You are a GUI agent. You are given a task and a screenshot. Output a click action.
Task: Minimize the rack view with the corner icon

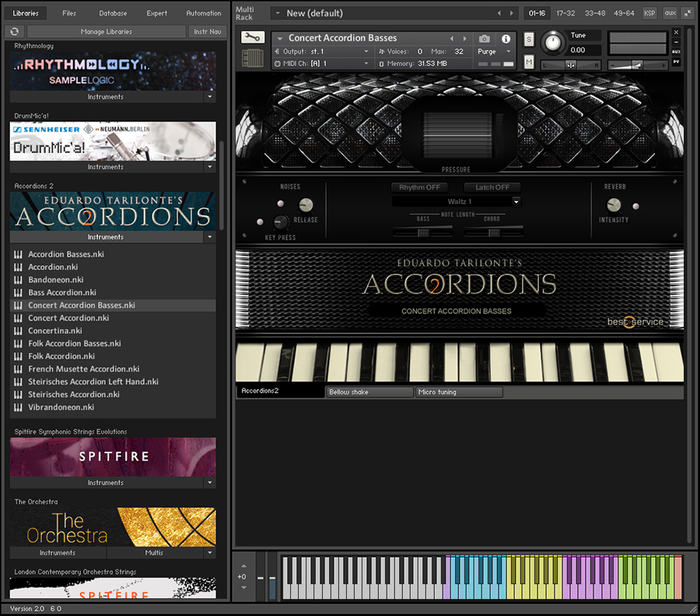[688, 13]
